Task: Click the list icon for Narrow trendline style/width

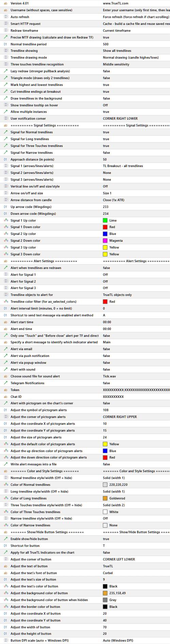Action: [x=5, y=519]
